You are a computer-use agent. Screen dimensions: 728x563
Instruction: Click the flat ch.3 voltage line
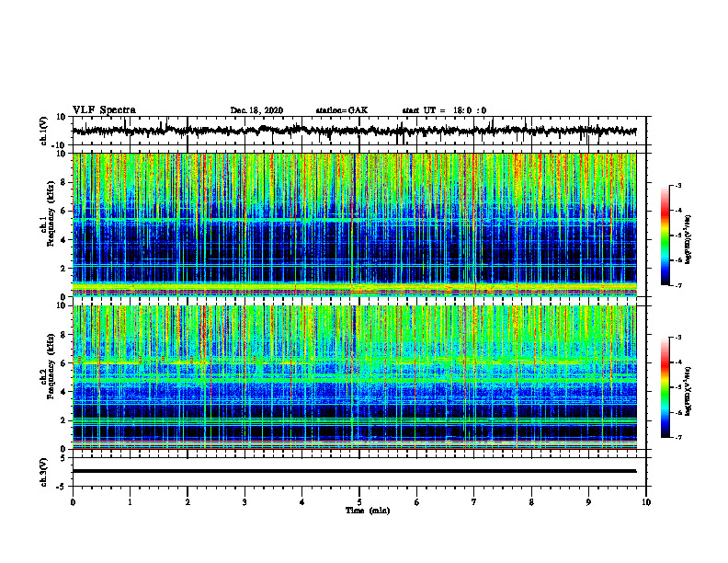pos(354,471)
